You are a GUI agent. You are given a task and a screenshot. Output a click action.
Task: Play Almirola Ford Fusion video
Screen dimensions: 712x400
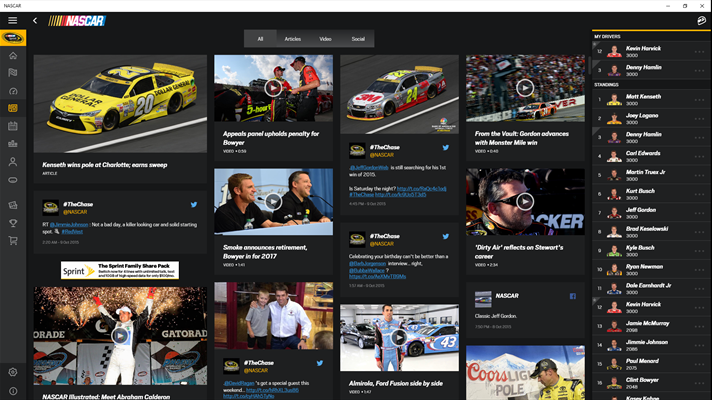399,337
